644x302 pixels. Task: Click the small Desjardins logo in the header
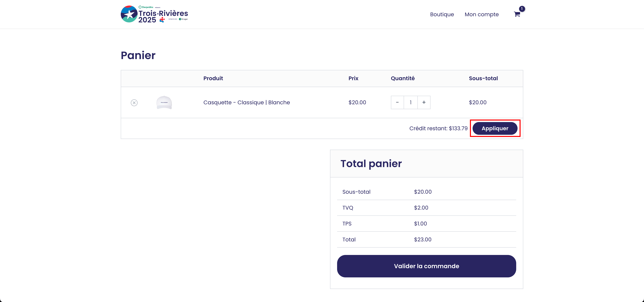point(146,7)
